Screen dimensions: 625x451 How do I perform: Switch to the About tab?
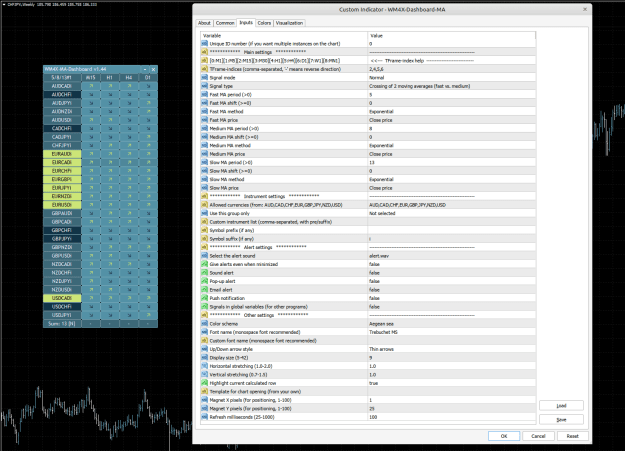204,23
